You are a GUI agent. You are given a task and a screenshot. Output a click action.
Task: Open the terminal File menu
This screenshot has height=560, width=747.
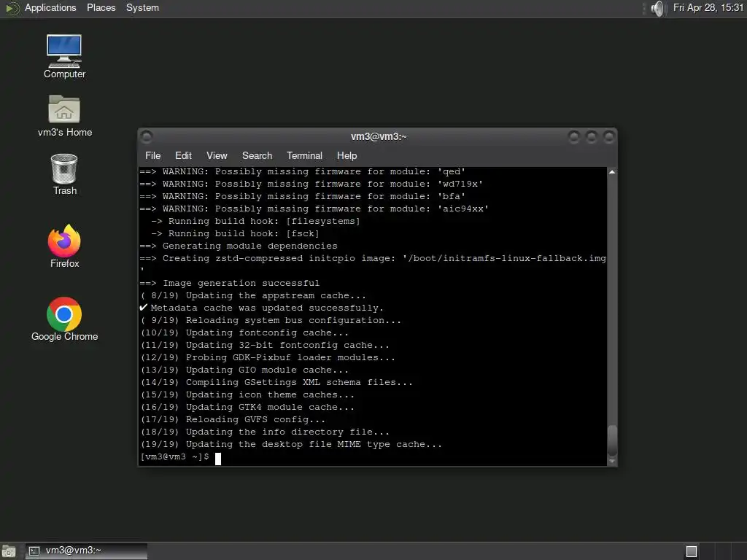(x=153, y=156)
